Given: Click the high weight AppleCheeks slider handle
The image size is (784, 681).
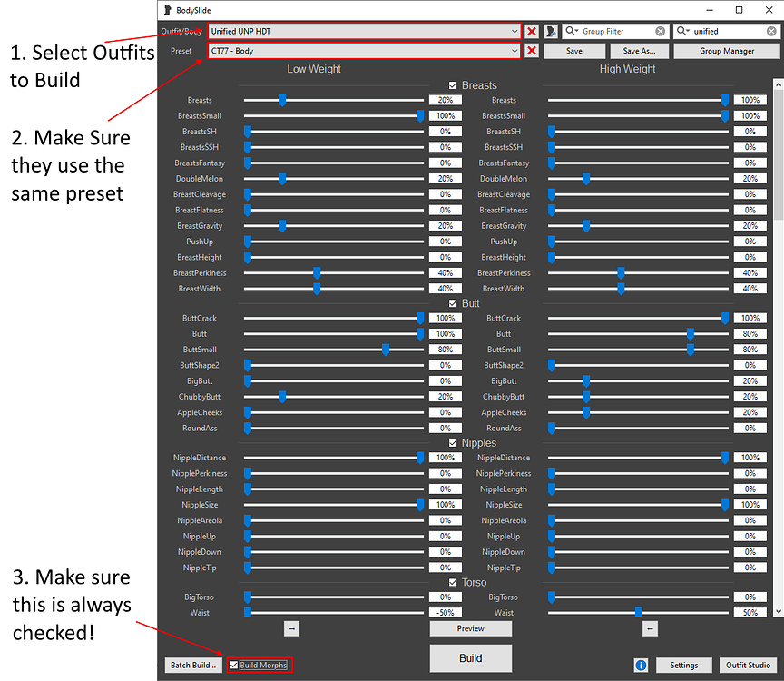Looking at the screenshot, I should pyautogui.click(x=586, y=413).
